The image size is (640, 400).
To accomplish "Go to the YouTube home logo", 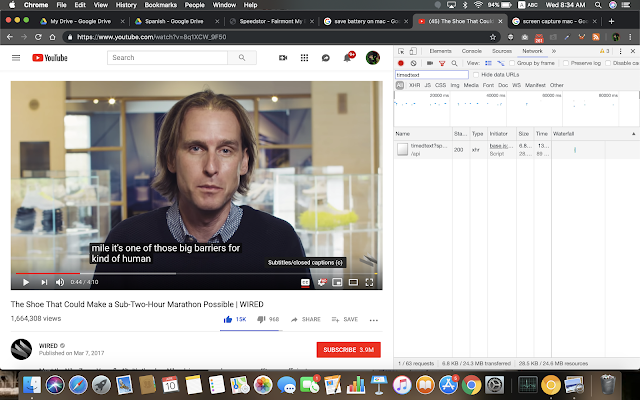I will [50, 58].
